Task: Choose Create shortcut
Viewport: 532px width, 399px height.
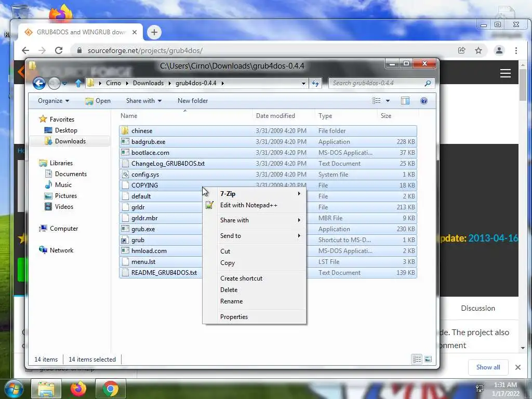Action: pyautogui.click(x=254, y=278)
